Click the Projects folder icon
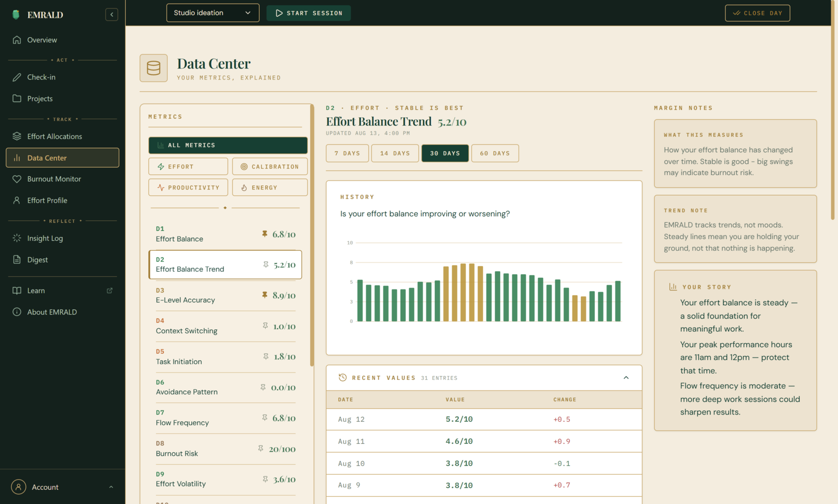The width and height of the screenshot is (838, 504). (x=17, y=98)
